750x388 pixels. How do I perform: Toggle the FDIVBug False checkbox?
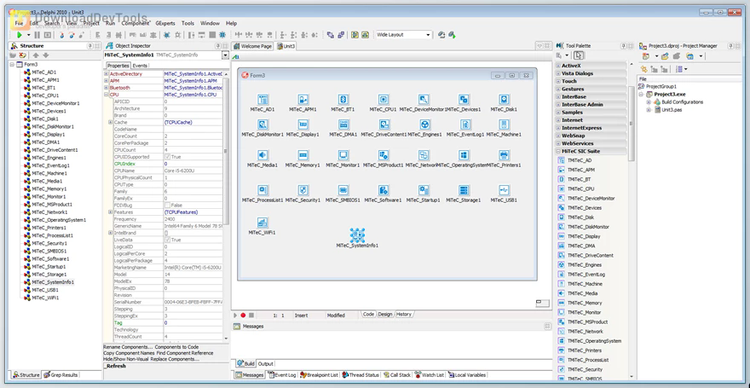tap(167, 205)
